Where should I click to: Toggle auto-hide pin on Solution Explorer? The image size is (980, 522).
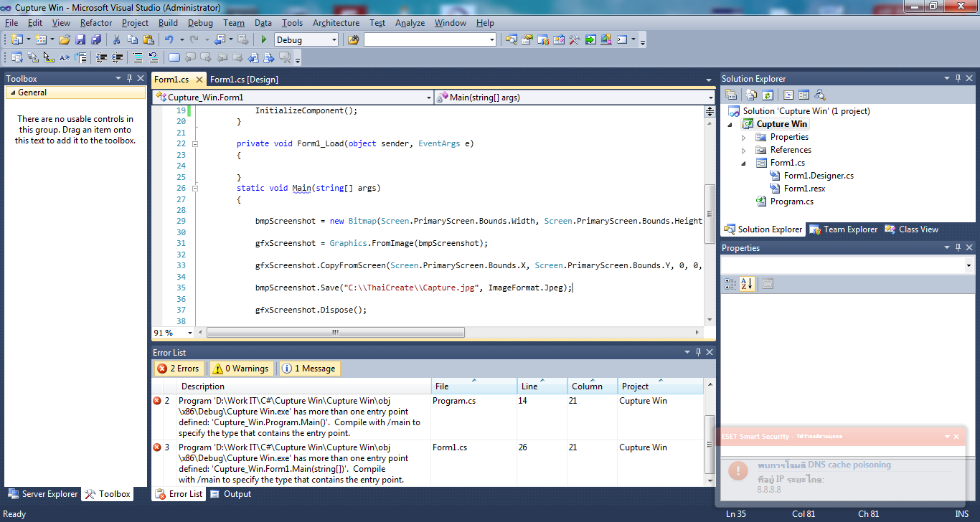pyautogui.click(x=958, y=78)
